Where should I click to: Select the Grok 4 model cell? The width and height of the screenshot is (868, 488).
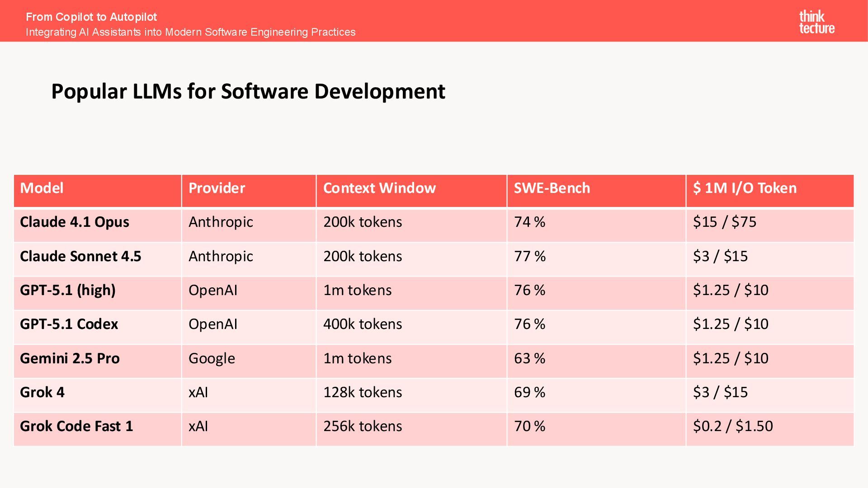pyautogui.click(x=98, y=395)
